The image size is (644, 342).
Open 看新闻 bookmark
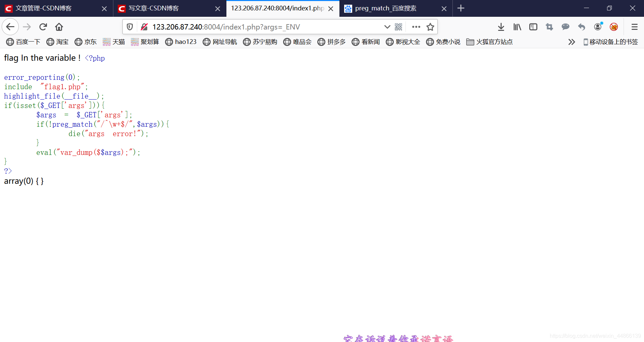366,42
